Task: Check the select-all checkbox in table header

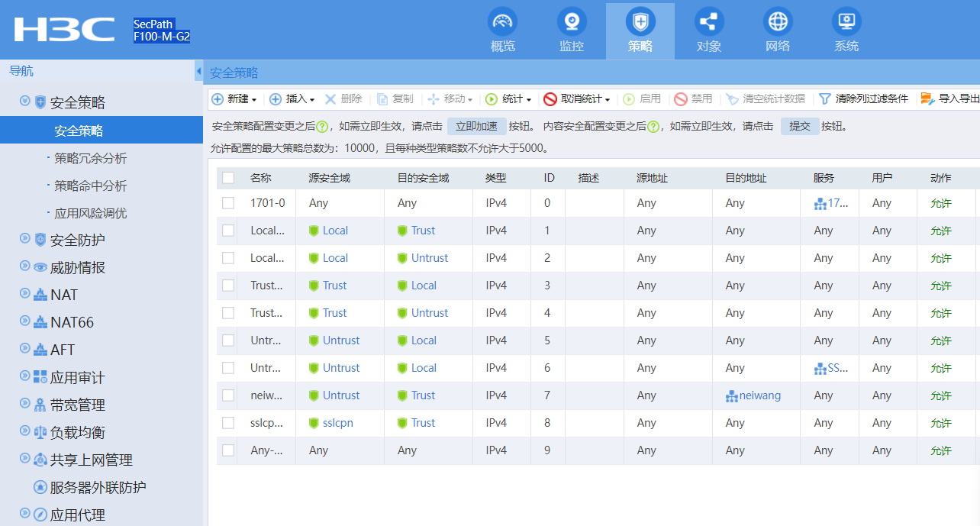Action: point(228,178)
